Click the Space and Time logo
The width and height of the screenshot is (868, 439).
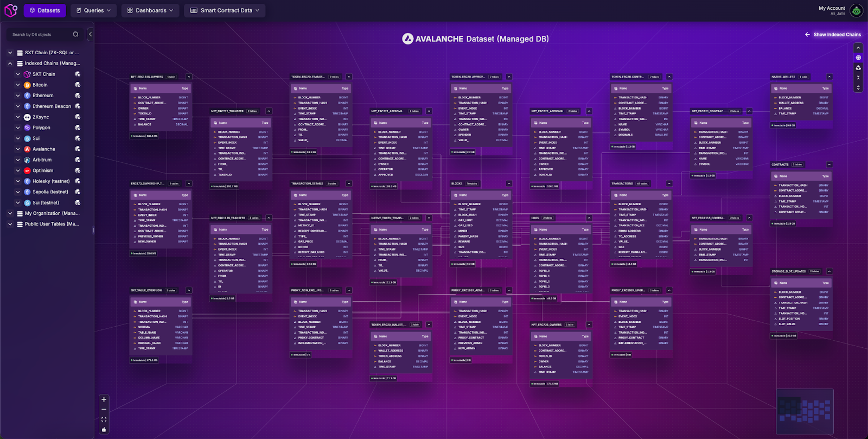(x=11, y=10)
